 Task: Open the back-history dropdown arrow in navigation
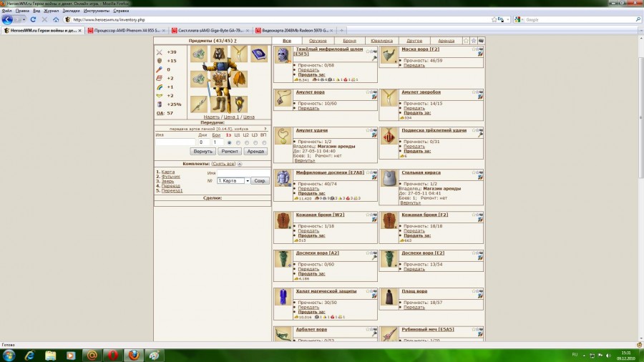pyautogui.click(x=24, y=19)
